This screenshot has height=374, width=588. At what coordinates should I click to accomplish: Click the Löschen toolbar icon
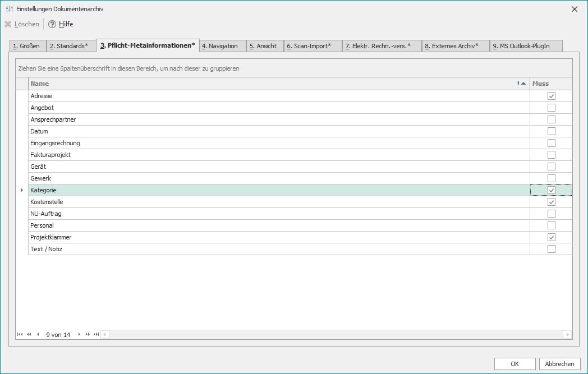tap(8, 24)
